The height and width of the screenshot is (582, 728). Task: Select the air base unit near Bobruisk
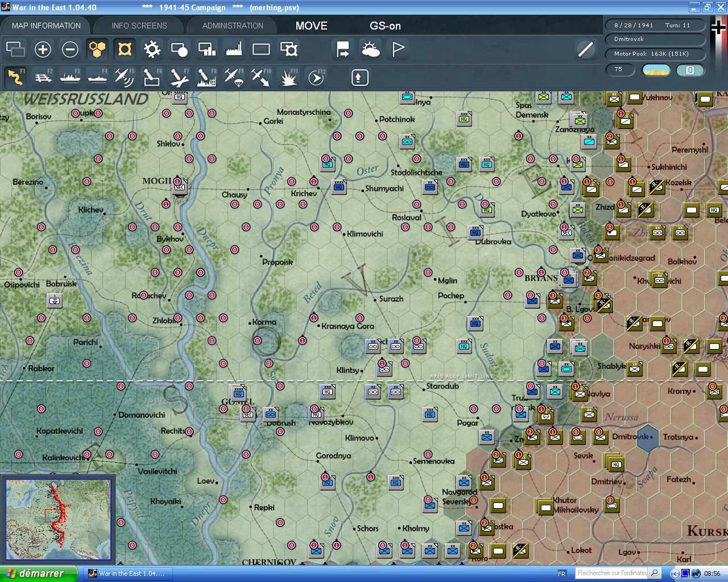pyautogui.click(x=55, y=300)
